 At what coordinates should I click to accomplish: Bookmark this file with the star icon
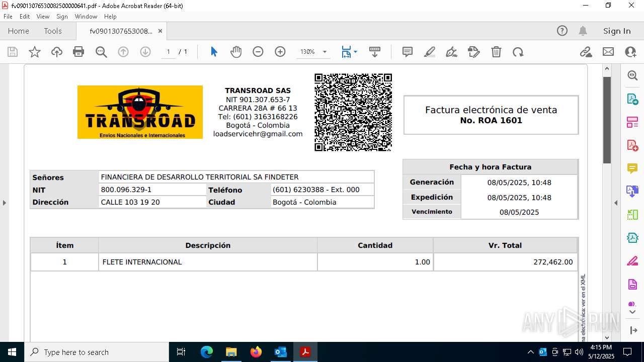coord(35,52)
